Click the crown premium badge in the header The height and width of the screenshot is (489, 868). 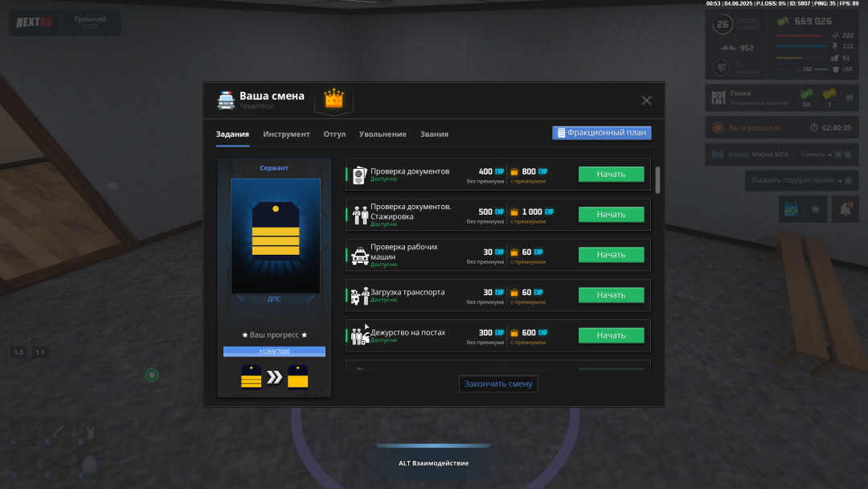tap(334, 99)
